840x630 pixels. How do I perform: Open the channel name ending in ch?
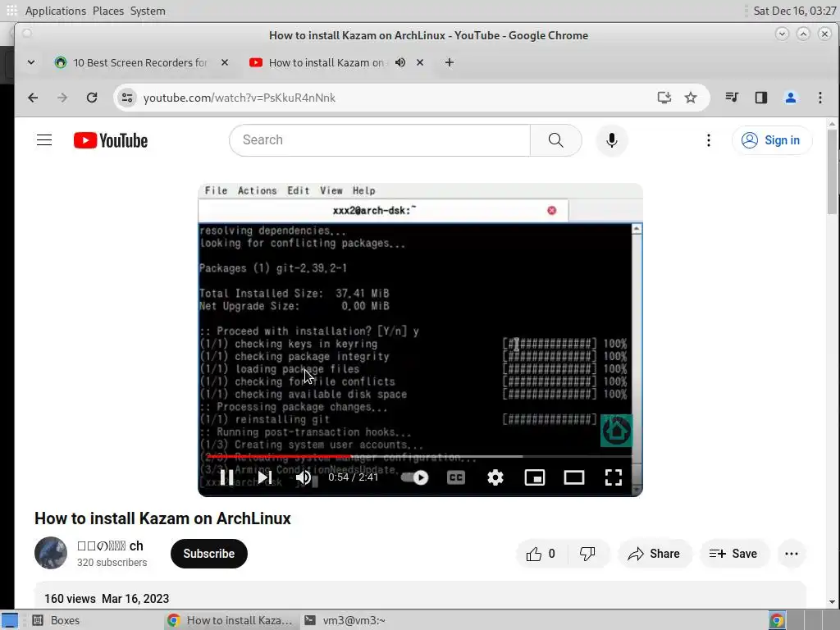(x=111, y=546)
